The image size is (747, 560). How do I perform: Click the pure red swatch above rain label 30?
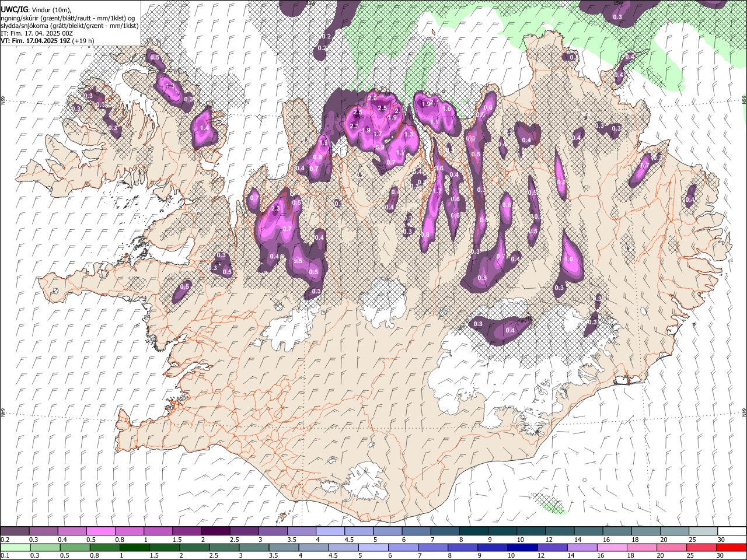pyautogui.click(x=731, y=547)
